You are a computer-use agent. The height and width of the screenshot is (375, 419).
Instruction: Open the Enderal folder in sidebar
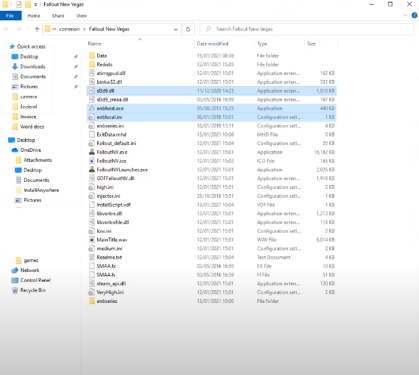point(28,107)
